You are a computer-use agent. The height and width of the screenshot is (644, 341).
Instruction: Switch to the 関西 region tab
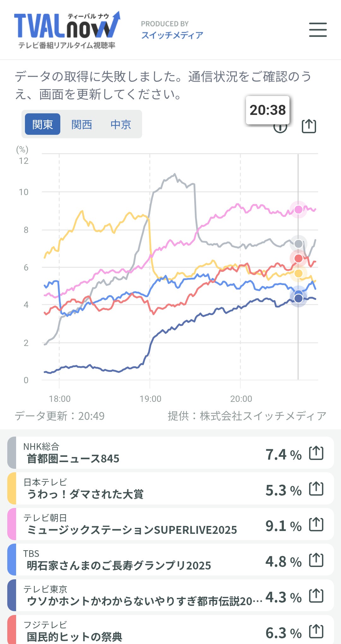[81, 124]
